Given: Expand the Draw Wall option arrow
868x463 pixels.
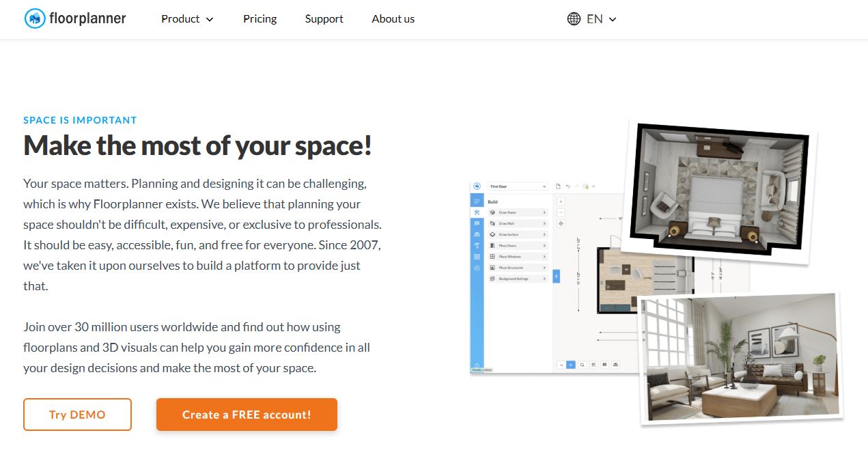Looking at the screenshot, I should [544, 223].
